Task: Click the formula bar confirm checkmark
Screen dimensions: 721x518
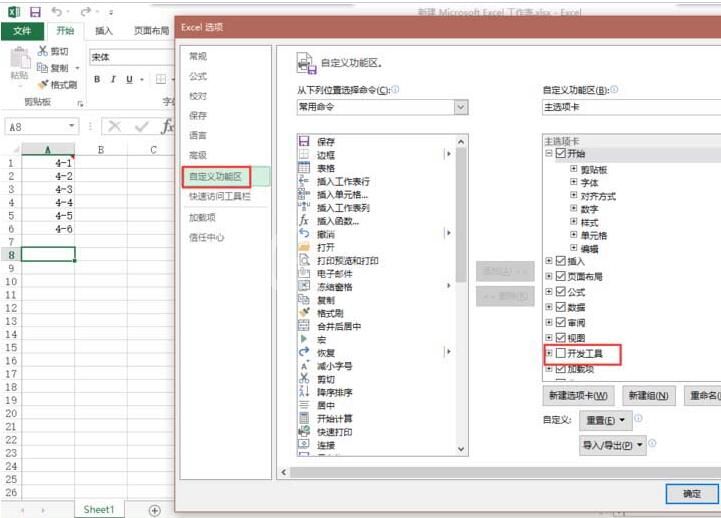Action: click(142, 126)
